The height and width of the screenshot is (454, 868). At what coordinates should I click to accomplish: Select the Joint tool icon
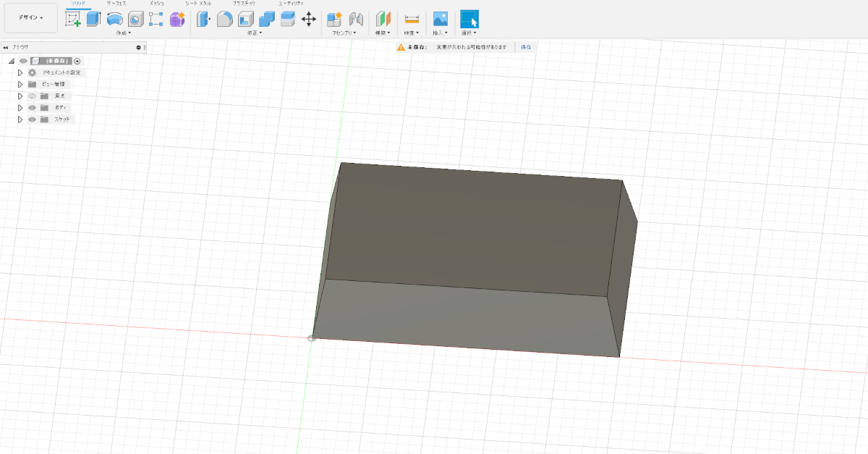356,19
